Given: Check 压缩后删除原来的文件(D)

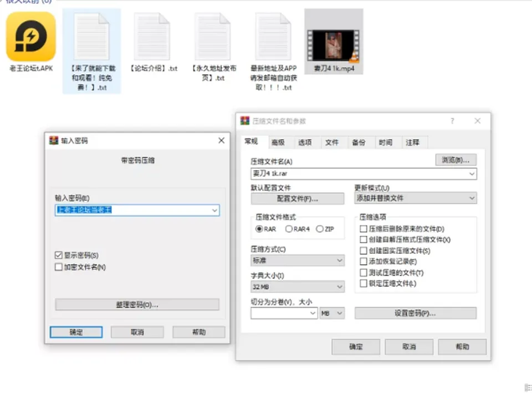Looking at the screenshot, I should pos(364,229).
